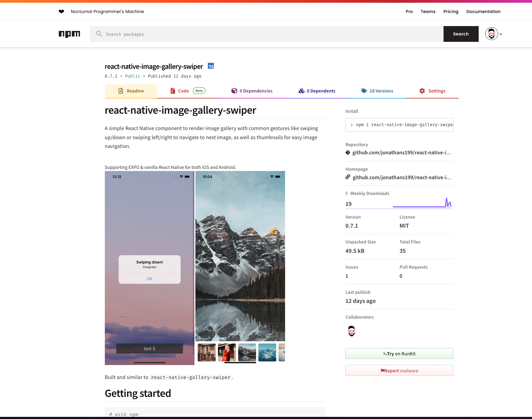This screenshot has width=532, height=419.
Task: Copy the npm i install command
Action: 399,125
